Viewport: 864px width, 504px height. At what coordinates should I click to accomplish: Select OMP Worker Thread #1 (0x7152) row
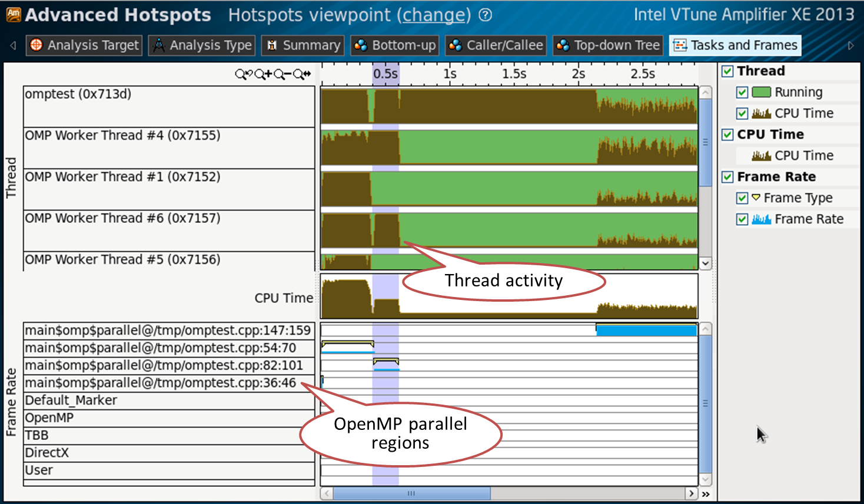[169, 189]
